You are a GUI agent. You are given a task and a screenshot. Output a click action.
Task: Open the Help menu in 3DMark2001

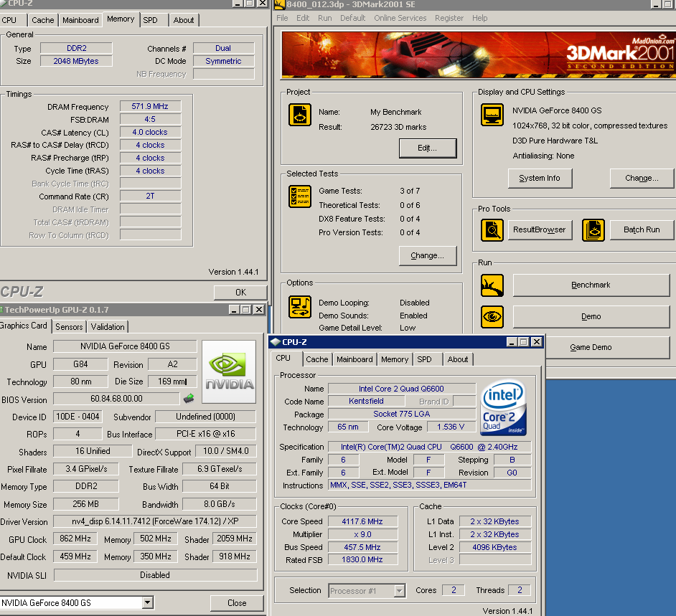479,18
